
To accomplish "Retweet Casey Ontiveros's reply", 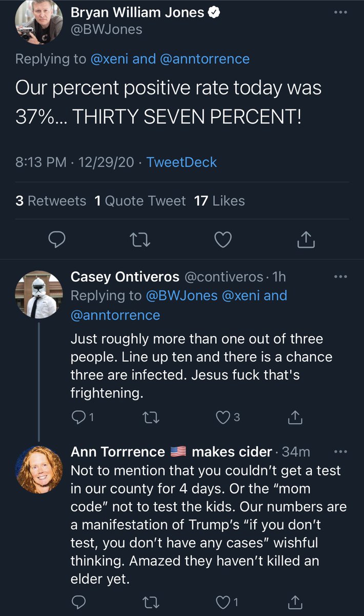I will (x=152, y=418).
